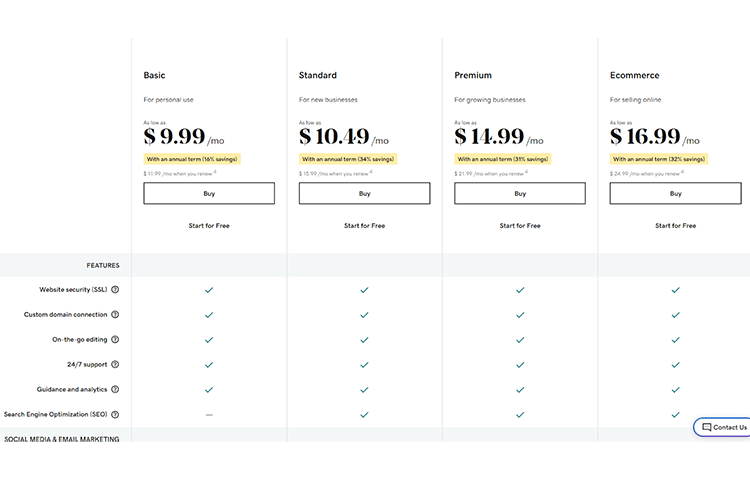Click the $10.49/mo Standard price
The width and height of the screenshot is (750, 480).
pos(344,137)
